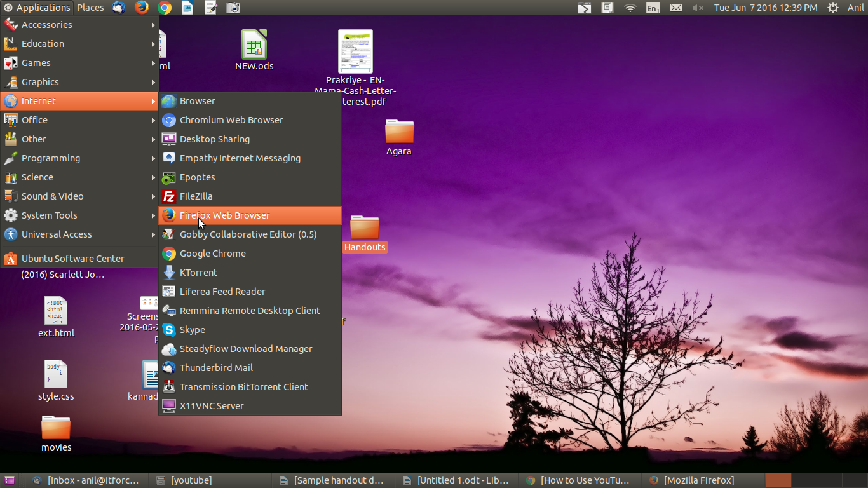Switch to the Mozilla Firefox taskbar window
This screenshot has width=868, height=488.
(703, 480)
